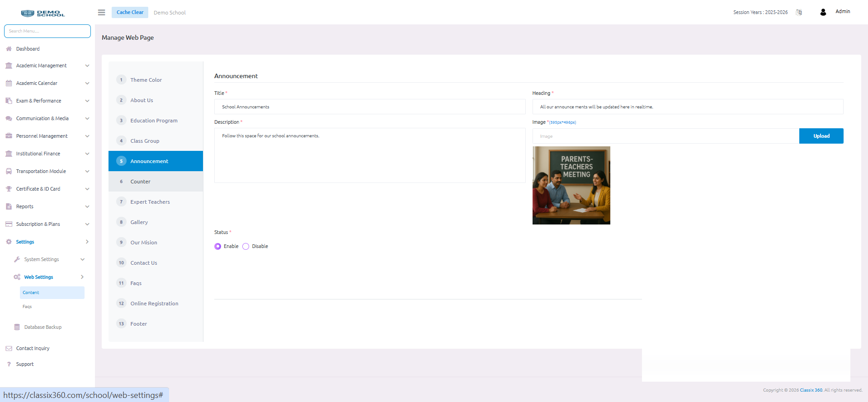Click the Upload image button

[x=821, y=136]
